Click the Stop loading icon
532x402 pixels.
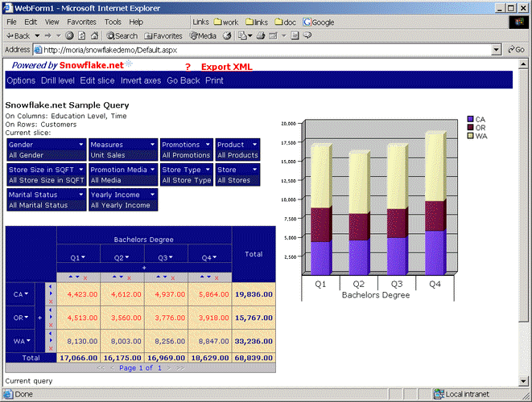69,35
